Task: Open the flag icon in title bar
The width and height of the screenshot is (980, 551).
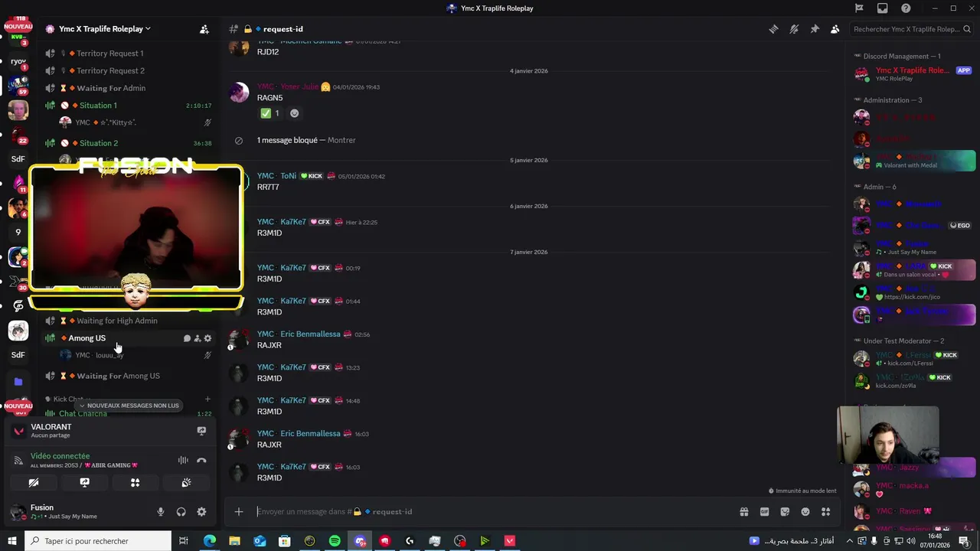Action: pos(859,8)
